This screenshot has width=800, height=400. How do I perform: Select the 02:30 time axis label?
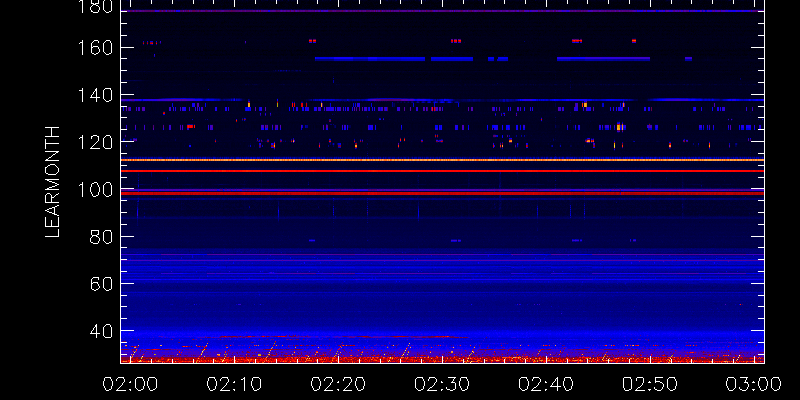tap(441, 384)
